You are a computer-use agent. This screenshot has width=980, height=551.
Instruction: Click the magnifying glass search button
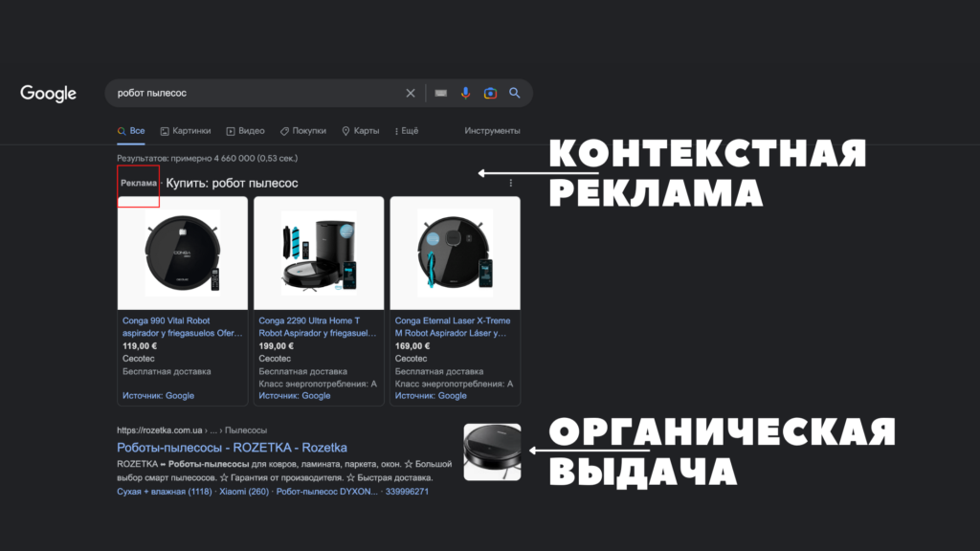tap(514, 93)
